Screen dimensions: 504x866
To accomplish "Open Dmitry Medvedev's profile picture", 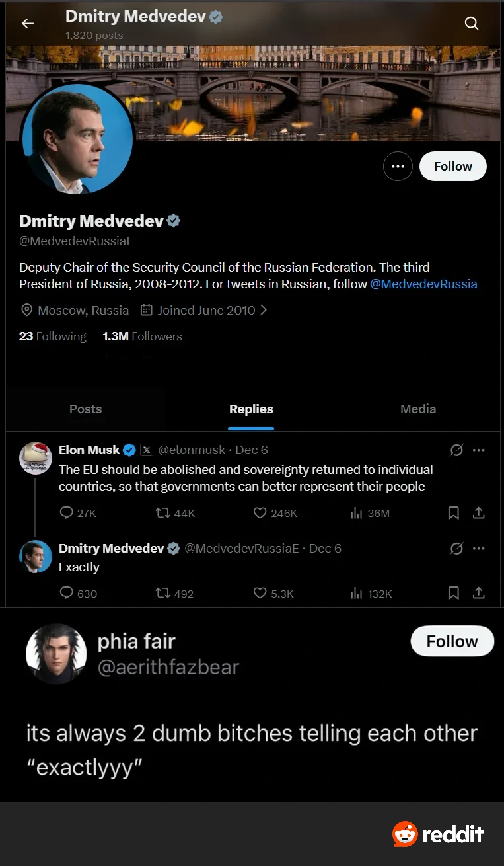I will click(x=77, y=138).
